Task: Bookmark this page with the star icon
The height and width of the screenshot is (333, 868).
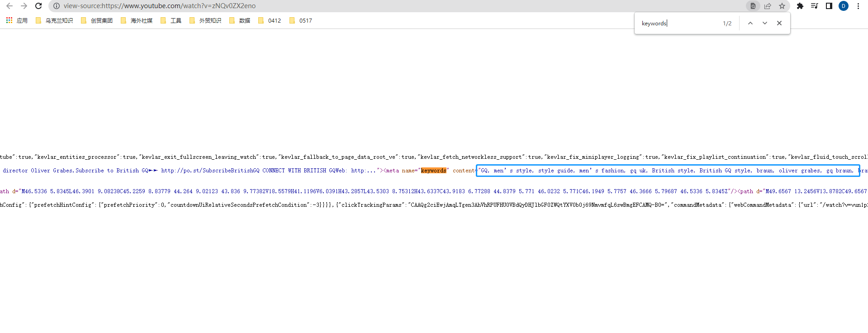Action: point(782,6)
